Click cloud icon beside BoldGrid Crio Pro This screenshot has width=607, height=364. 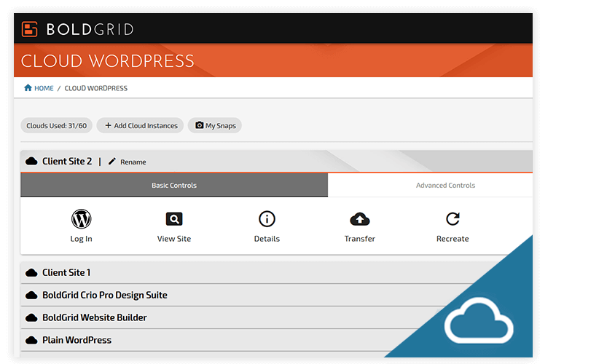coord(31,295)
